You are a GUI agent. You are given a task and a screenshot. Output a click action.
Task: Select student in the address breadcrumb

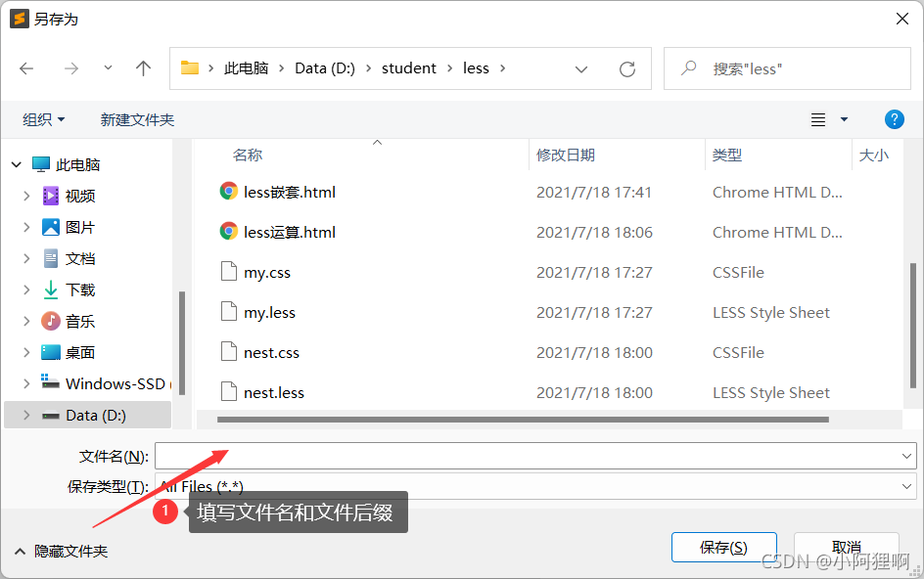408,68
